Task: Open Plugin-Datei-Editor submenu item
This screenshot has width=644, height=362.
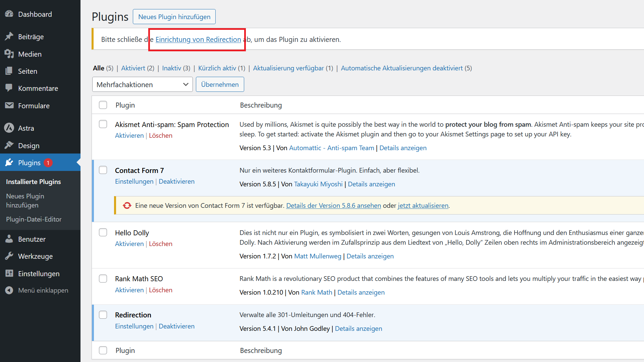Action: [34, 219]
